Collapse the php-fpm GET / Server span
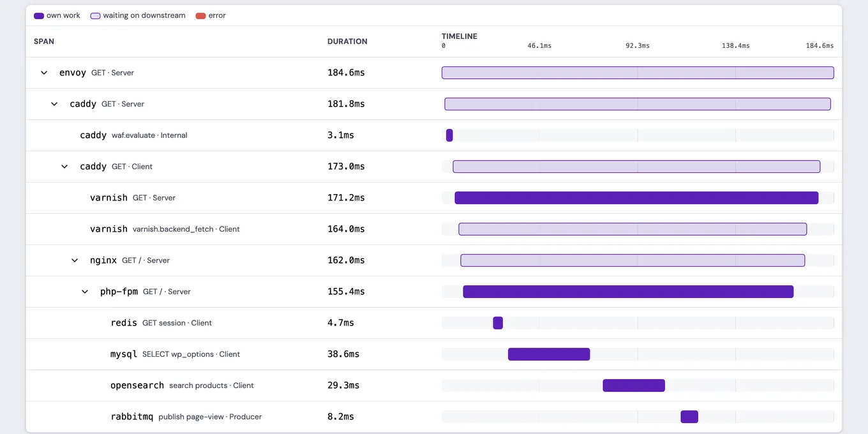Viewport: 868px width, 434px height. click(x=85, y=292)
